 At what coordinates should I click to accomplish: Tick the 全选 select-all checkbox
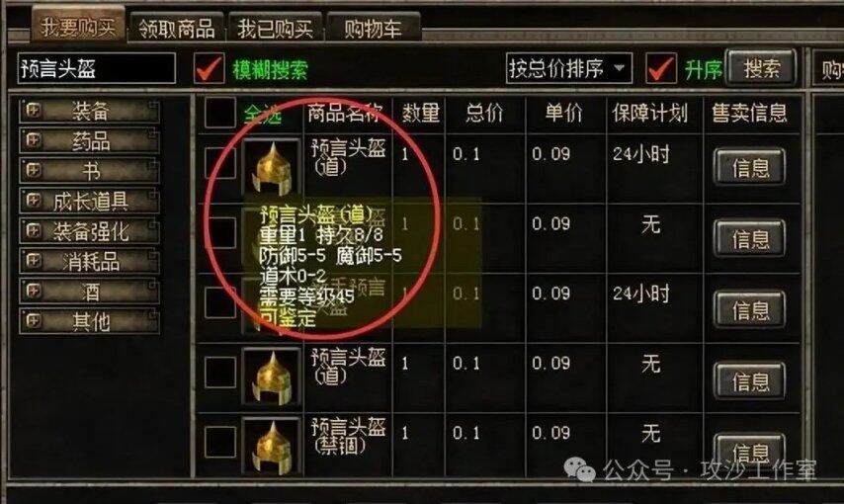(220, 113)
